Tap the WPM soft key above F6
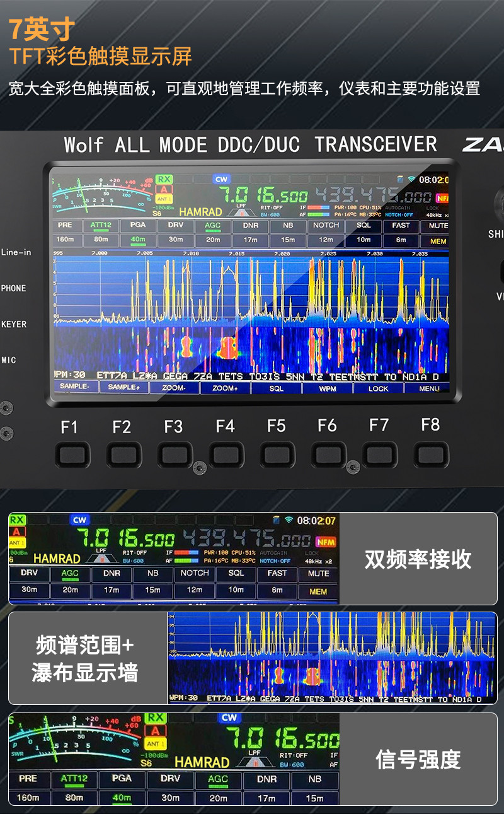This screenshot has height=814, width=504. (328, 388)
